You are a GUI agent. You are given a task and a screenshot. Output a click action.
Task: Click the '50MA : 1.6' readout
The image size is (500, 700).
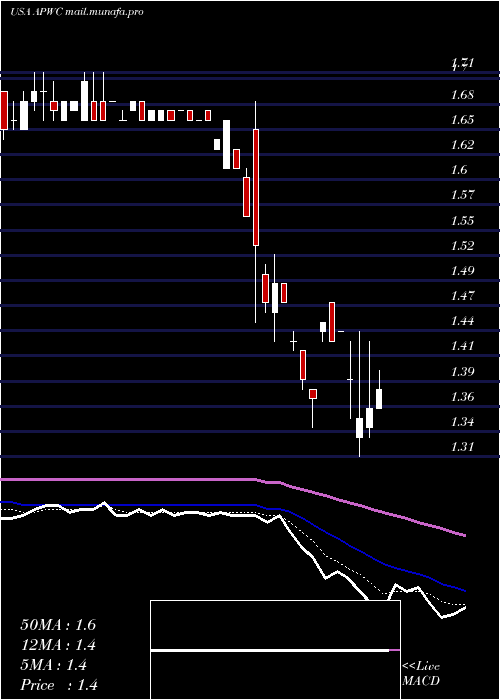coord(58,625)
